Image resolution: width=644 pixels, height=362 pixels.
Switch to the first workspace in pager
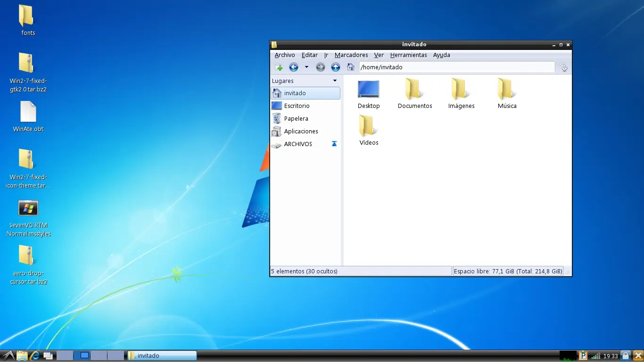pos(65,356)
